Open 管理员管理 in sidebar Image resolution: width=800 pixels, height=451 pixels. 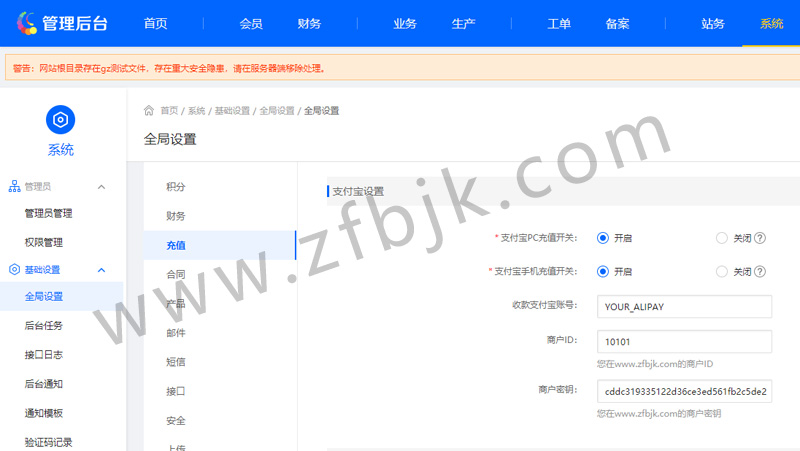48,213
